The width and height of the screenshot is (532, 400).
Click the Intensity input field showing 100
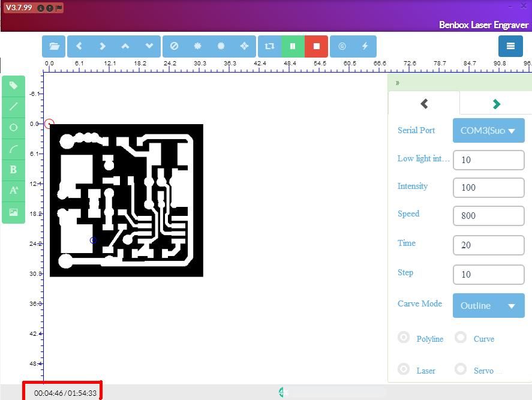click(489, 188)
